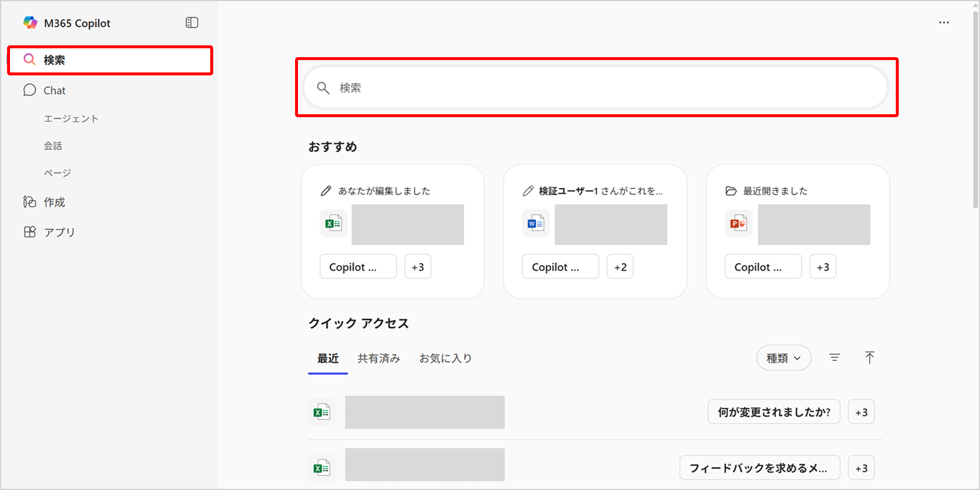Open the filter icon in Quick Access

pyautogui.click(x=834, y=357)
